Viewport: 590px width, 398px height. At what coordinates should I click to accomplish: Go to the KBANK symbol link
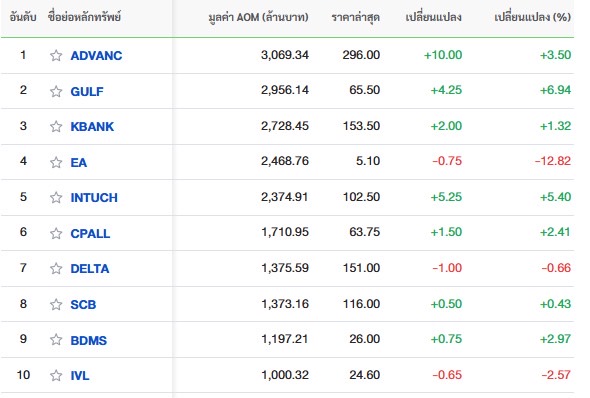pos(92,126)
